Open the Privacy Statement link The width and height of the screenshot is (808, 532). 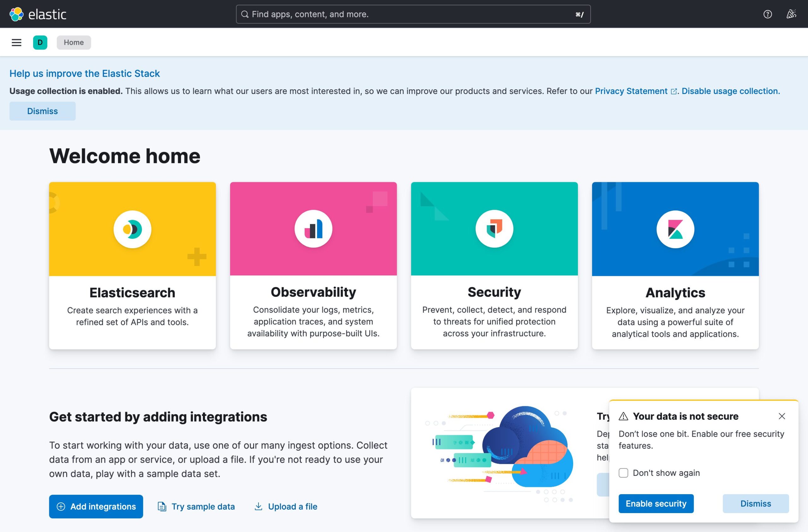[631, 91]
